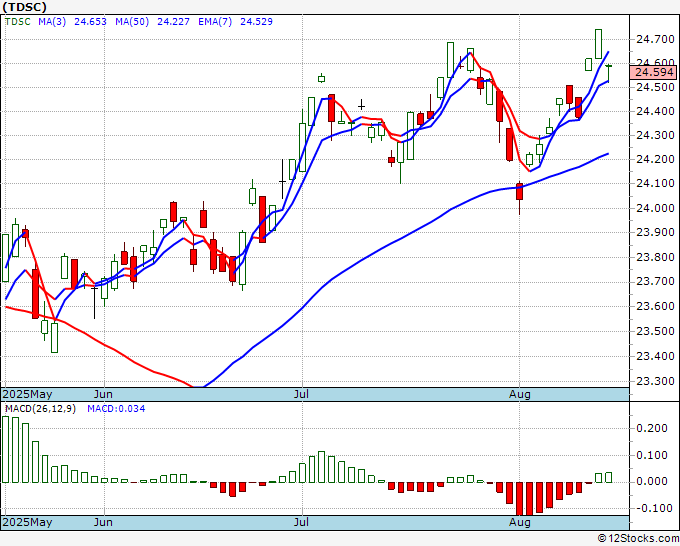The width and height of the screenshot is (680, 546).
Task: Click Jul on the price chart date axis
Action: pos(301,394)
